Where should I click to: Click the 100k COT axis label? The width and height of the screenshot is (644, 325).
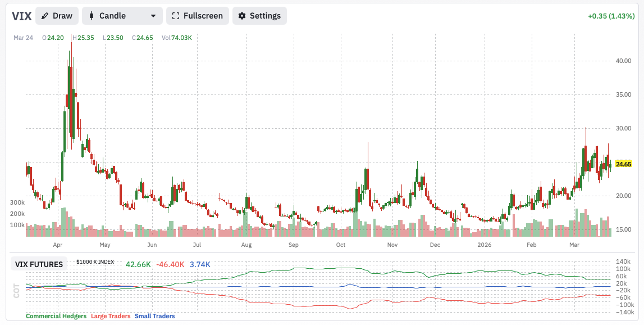623,269
